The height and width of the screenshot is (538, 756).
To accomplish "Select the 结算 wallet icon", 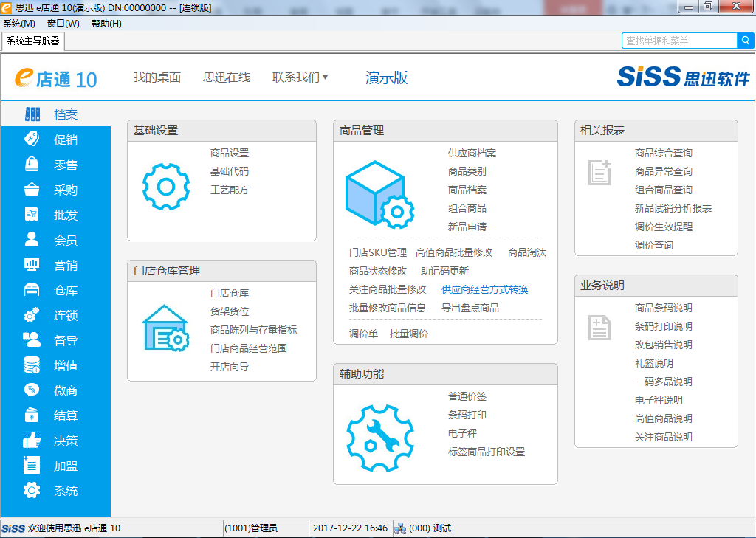I will [32, 415].
